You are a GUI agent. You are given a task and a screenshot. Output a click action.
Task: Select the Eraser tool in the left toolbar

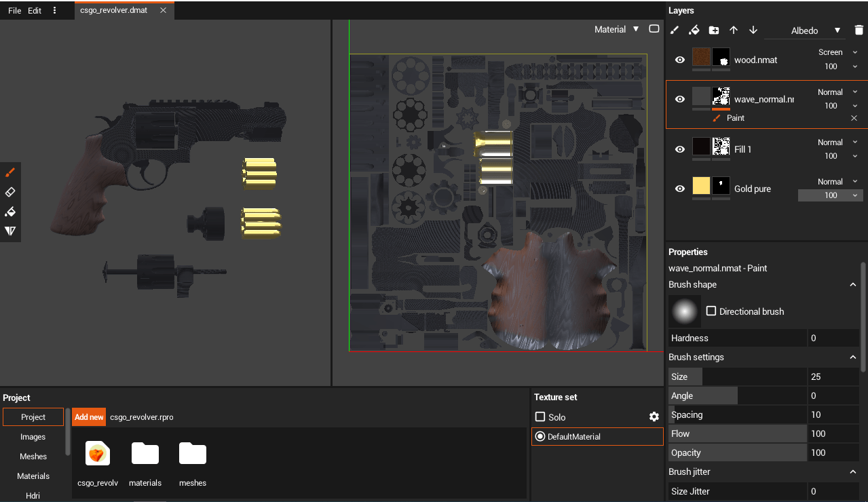tap(10, 192)
